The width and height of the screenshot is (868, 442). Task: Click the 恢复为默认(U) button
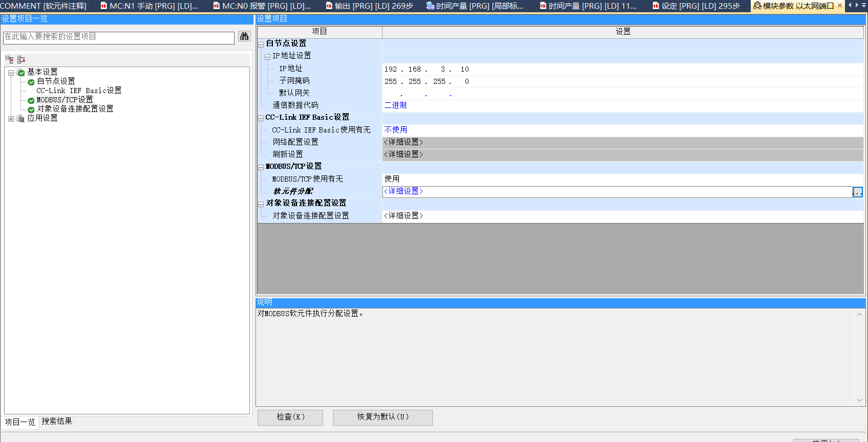coord(383,417)
